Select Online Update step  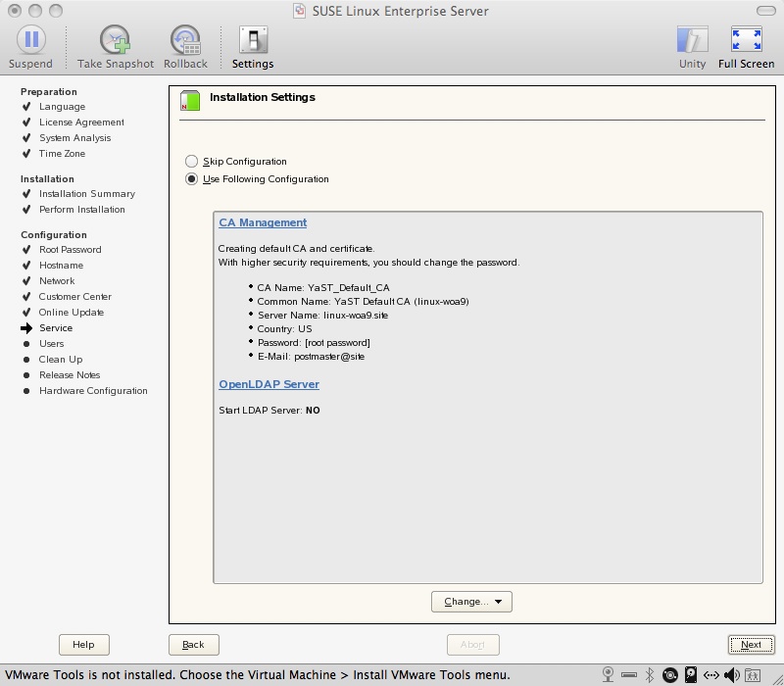(72, 312)
